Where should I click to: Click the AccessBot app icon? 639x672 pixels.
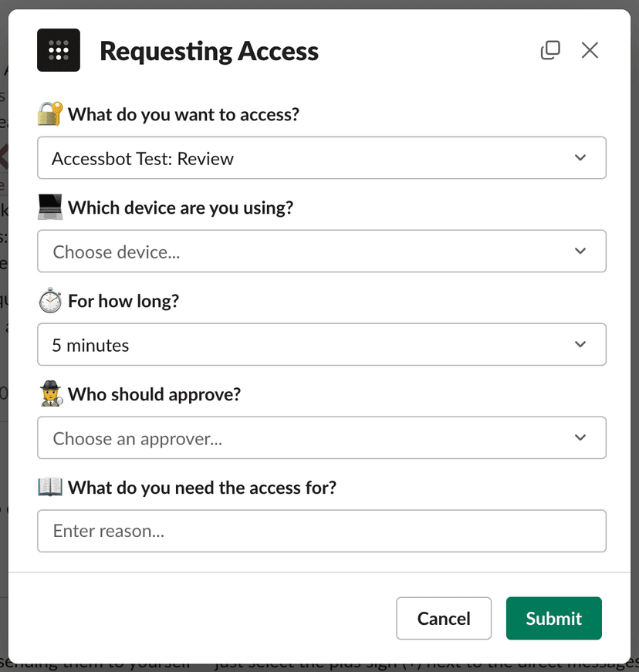coord(59,49)
